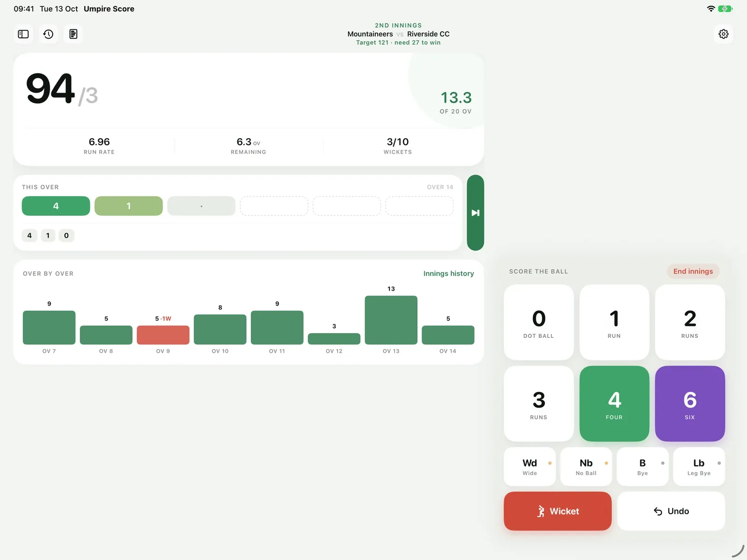
Task: Toggle the sidebar panel icon
Action: pos(23,34)
